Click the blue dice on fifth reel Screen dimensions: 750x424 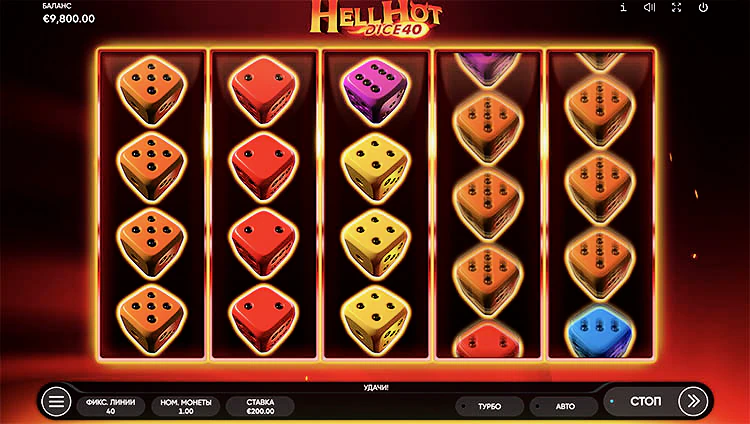pyautogui.click(x=600, y=331)
